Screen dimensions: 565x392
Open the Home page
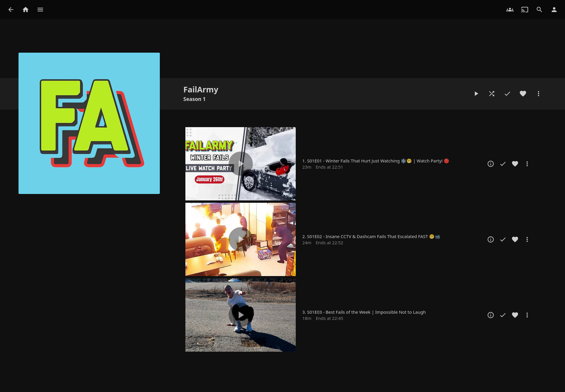click(26, 10)
